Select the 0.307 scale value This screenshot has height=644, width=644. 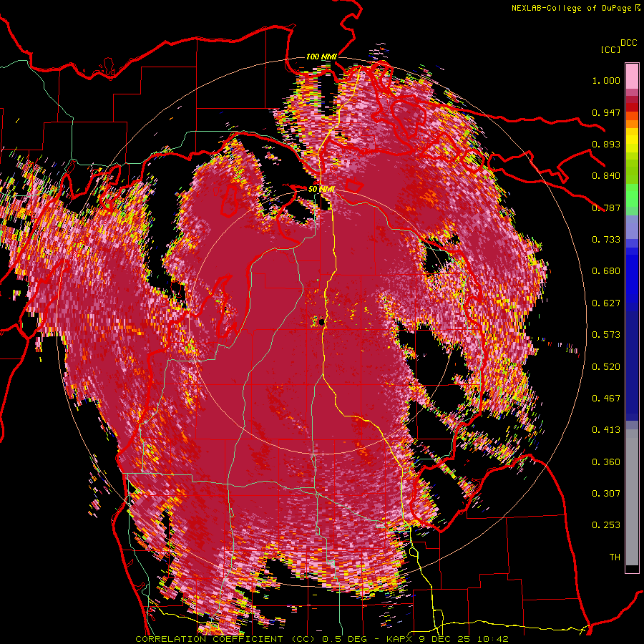[606, 494]
